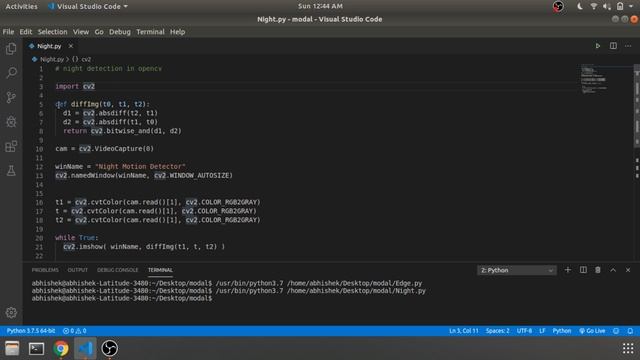
Task: Open Activities overview in top bar
Action: coord(21,6)
